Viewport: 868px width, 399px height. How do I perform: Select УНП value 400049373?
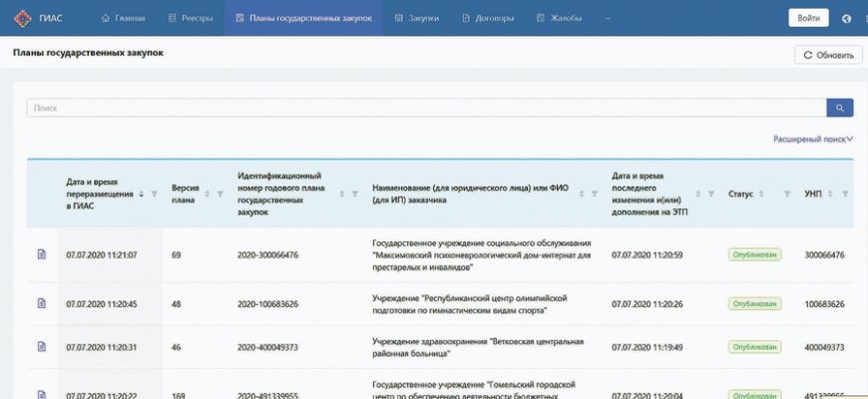pos(824,347)
